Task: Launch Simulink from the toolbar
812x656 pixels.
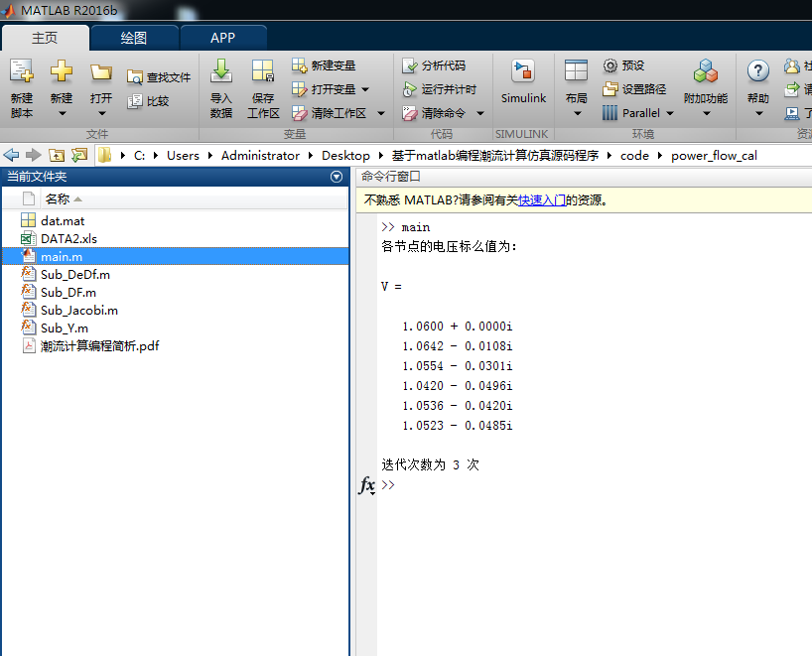Action: (x=523, y=81)
